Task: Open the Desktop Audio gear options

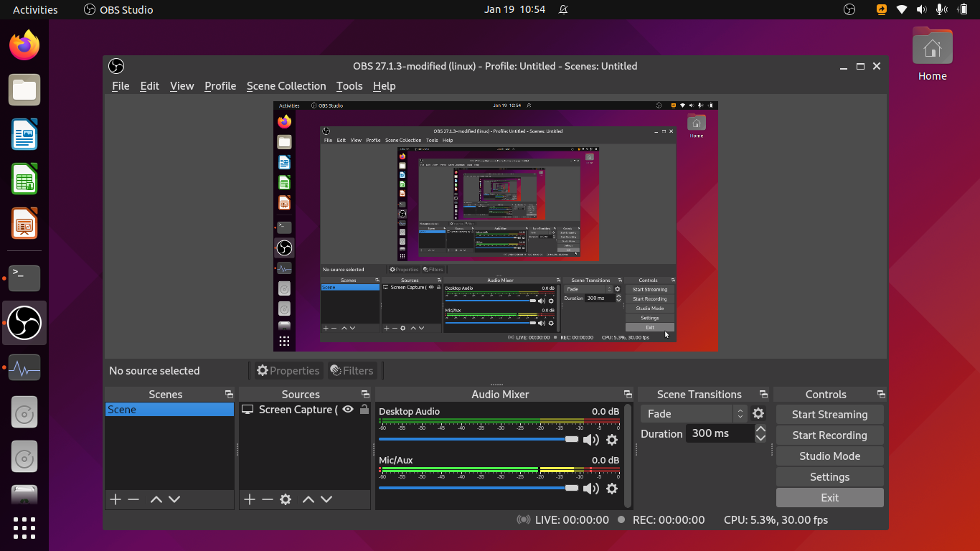Action: coord(612,440)
